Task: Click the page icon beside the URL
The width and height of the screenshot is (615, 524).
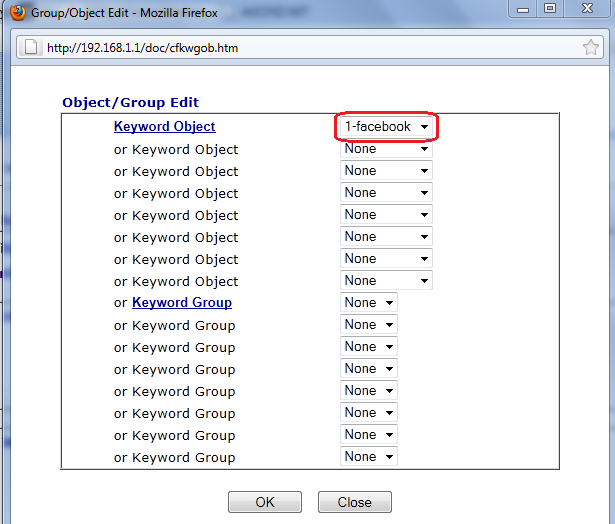Action: click(x=31, y=47)
